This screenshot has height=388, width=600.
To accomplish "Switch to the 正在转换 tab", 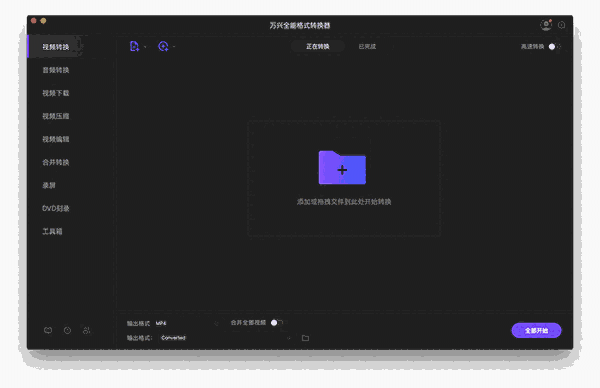I will tap(318, 46).
